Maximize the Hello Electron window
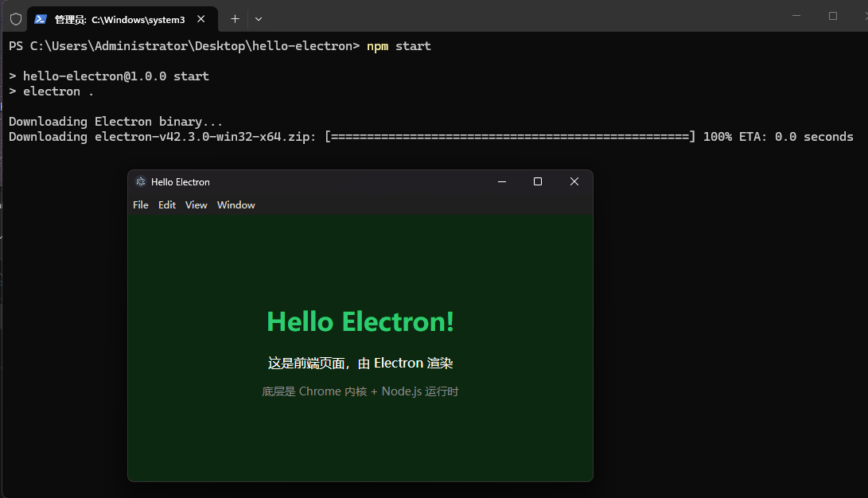Viewport: 868px width, 498px height. [x=538, y=181]
